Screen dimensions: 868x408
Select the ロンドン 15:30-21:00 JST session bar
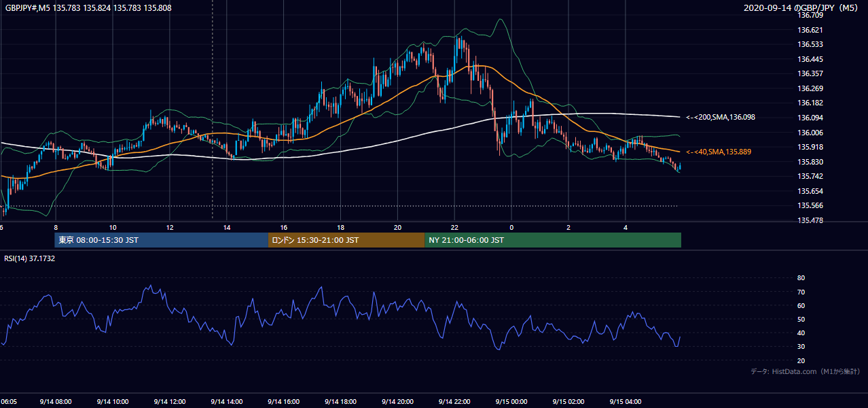coord(346,240)
